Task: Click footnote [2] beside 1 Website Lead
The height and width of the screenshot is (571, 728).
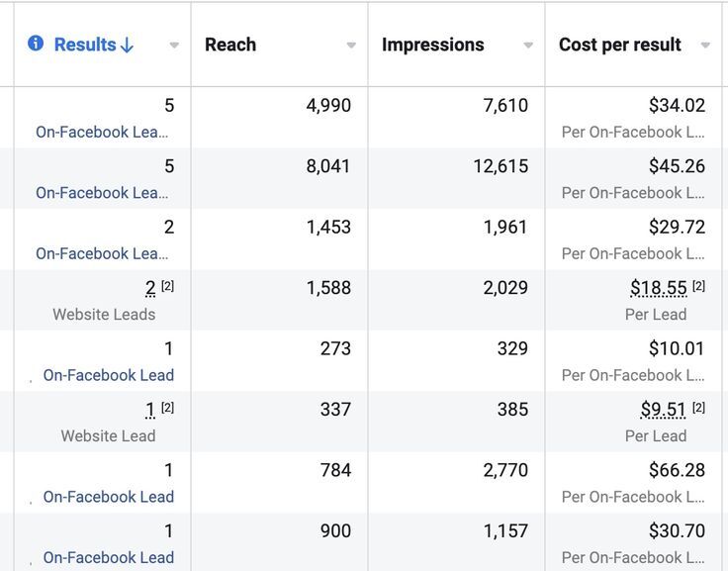Action: (167, 407)
